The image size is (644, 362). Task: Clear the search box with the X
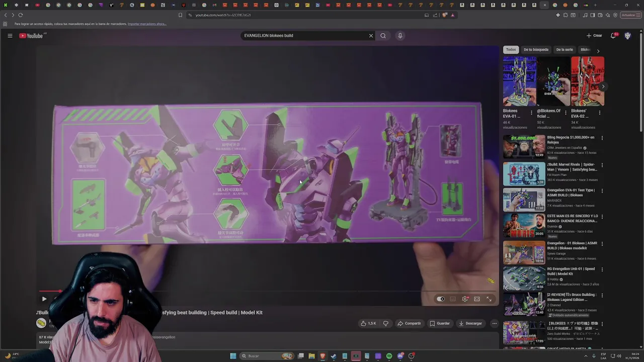click(371, 36)
